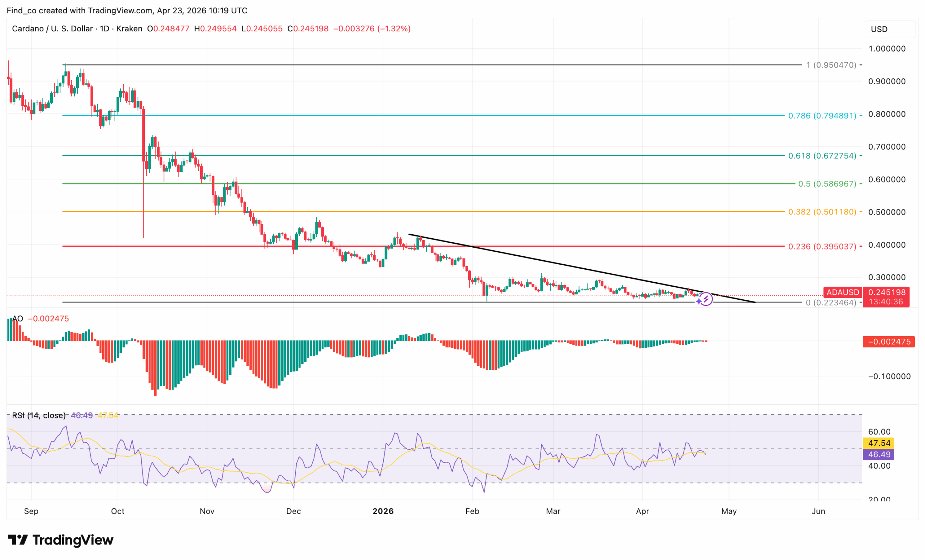Click the 13:40:36 countdown timer label
Screen dimensions: 925x560
[886, 302]
